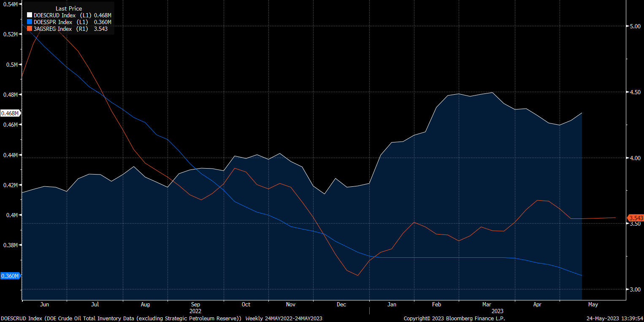Click the orange 3AGSREG legend color swatch
Screen dimensions: 644x322
(x=29, y=29)
